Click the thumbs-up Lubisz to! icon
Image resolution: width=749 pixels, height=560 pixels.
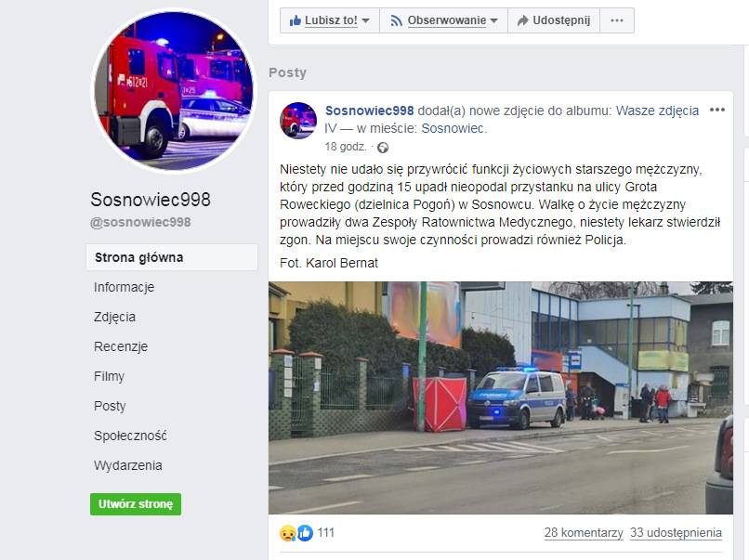(296, 20)
